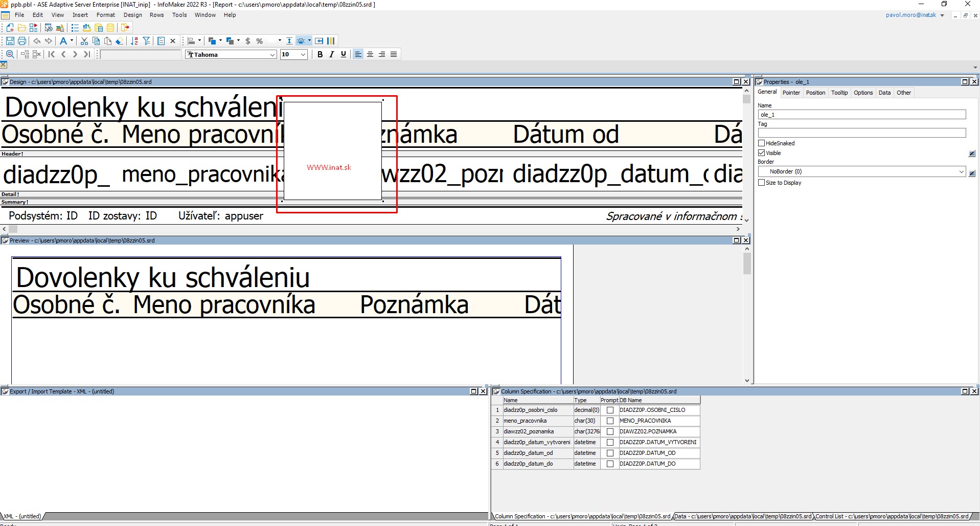
Task: Click the Name field containing ole_1
Action: [x=861, y=115]
